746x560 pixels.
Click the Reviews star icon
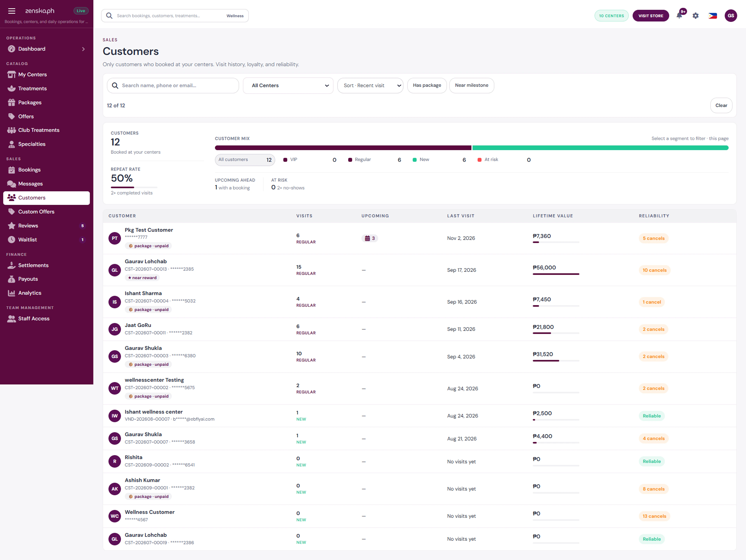(11, 226)
